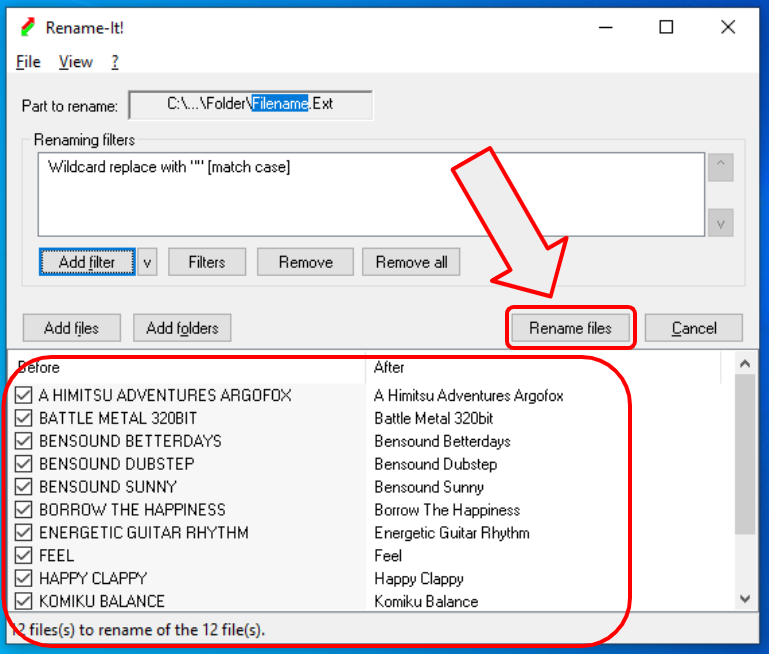The width and height of the screenshot is (769, 654).
Task: Uncheck BORROW THE HAPPINESS checkbox
Action: (24, 509)
